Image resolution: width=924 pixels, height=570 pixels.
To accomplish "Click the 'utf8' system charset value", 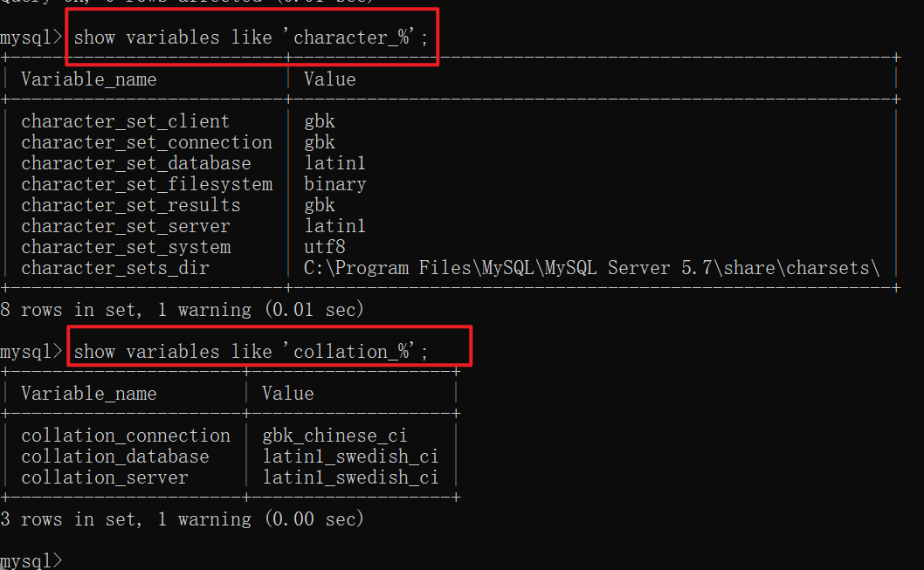I will tap(324, 247).
